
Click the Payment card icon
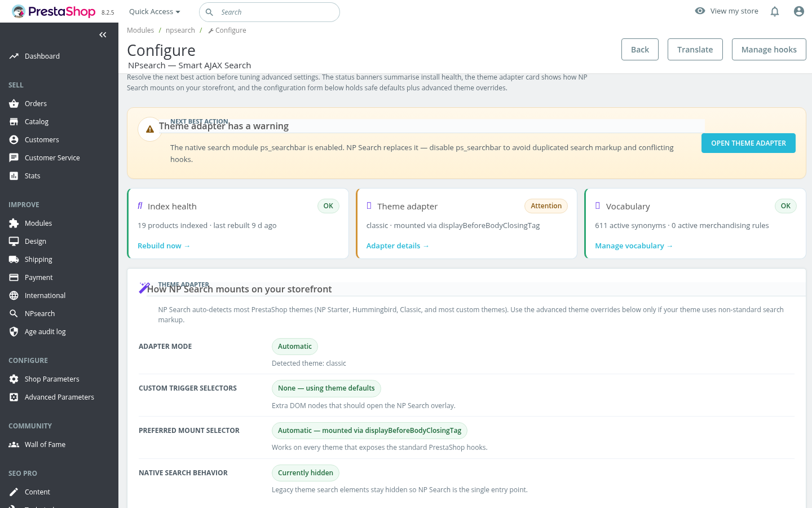click(x=14, y=277)
